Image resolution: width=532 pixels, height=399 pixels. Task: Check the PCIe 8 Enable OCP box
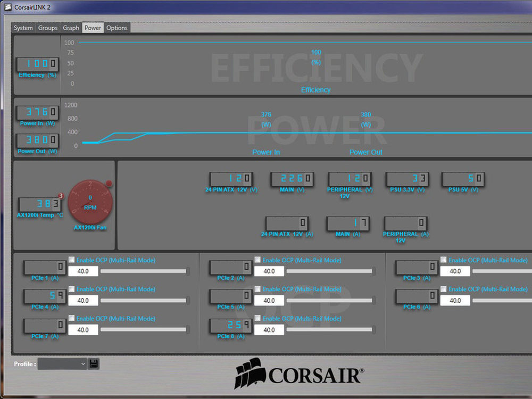(258, 318)
